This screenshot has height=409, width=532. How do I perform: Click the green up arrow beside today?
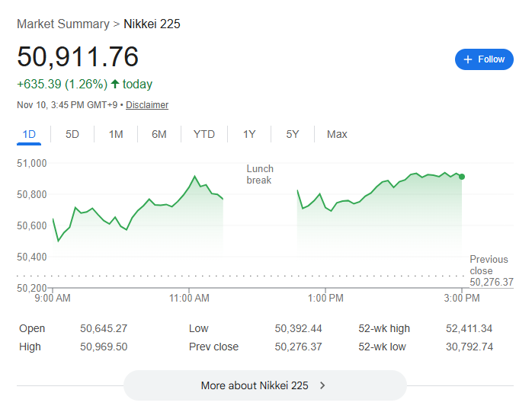click(x=115, y=84)
